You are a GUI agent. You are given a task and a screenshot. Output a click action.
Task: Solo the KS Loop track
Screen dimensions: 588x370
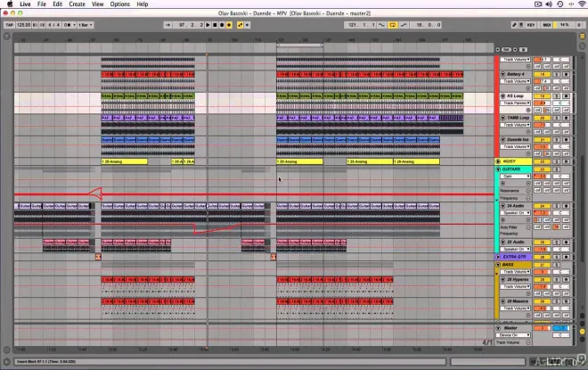[557, 96]
